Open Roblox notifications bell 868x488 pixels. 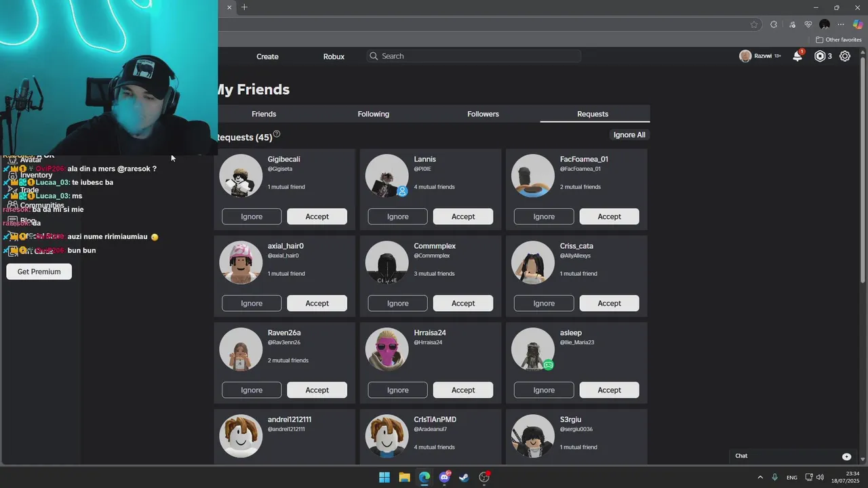point(797,56)
